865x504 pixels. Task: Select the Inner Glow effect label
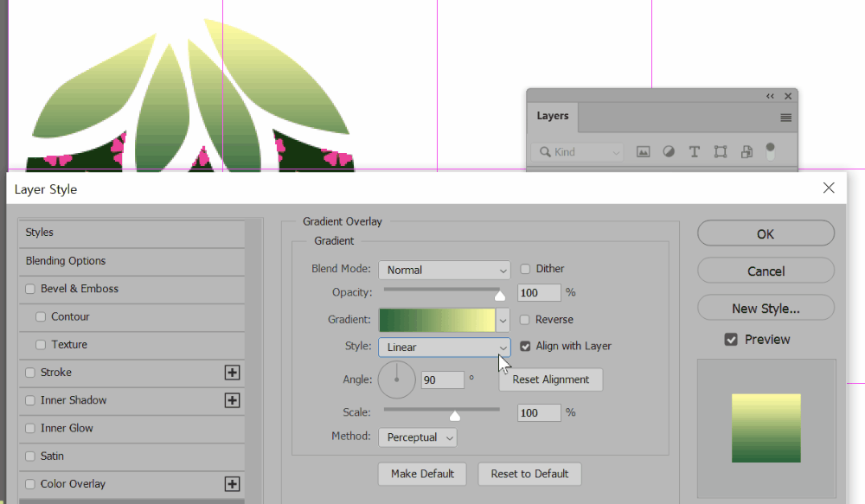67,428
